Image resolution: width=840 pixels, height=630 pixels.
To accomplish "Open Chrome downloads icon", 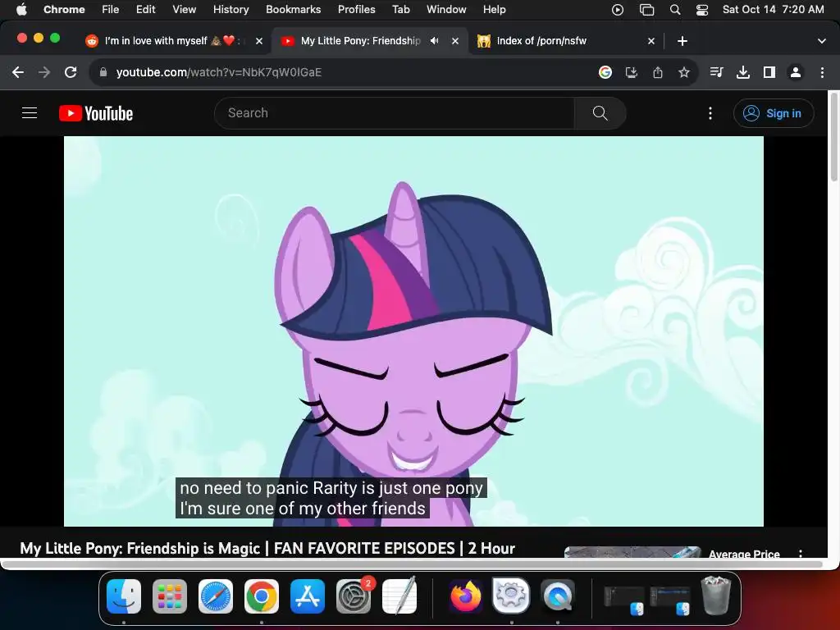I will coord(743,72).
